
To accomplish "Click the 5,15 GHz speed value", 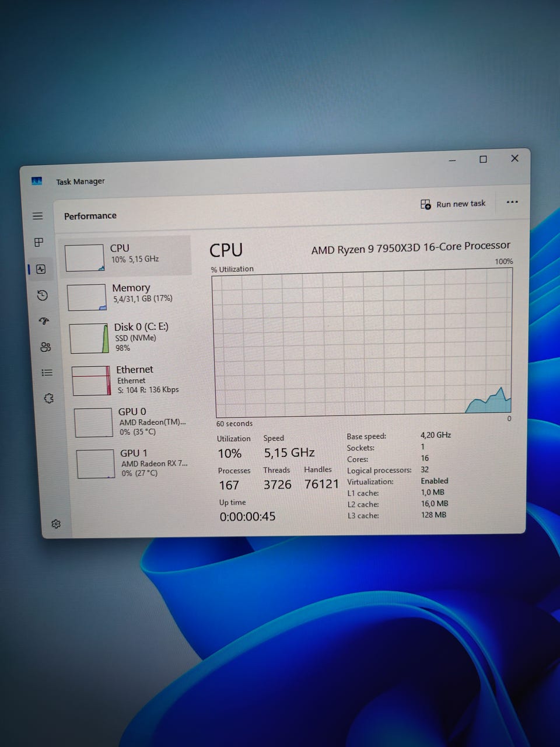I will pos(289,453).
